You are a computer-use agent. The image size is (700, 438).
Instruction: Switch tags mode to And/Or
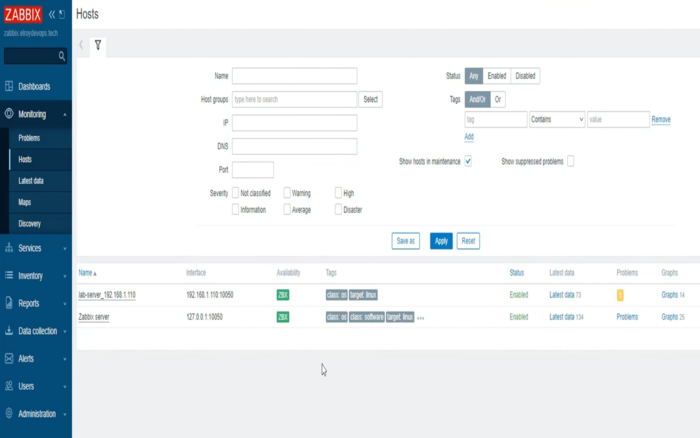pos(477,99)
